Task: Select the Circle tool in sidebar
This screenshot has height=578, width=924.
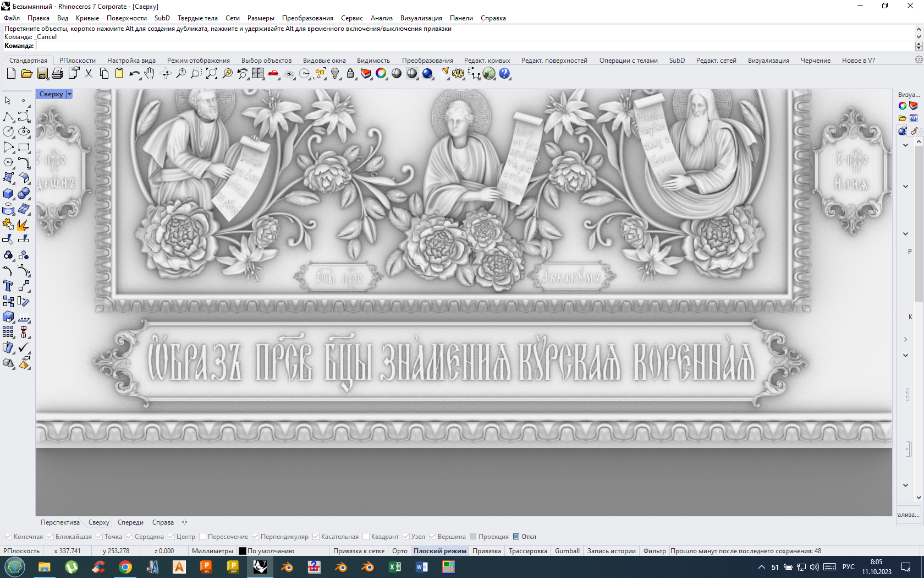Action: 8,132
